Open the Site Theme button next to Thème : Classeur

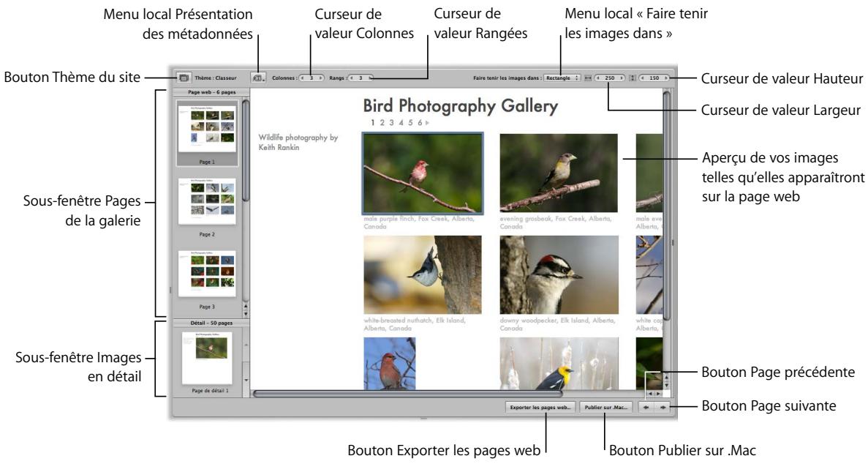point(184,78)
